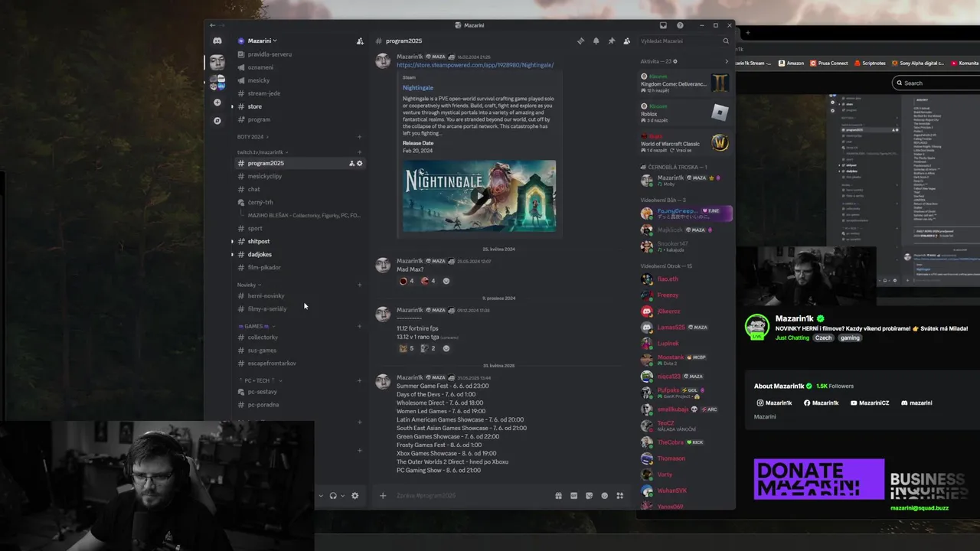Screen dimensions: 980x551
Task: Open the Prusa Connect browser bookmark
Action: pyautogui.click(x=830, y=64)
